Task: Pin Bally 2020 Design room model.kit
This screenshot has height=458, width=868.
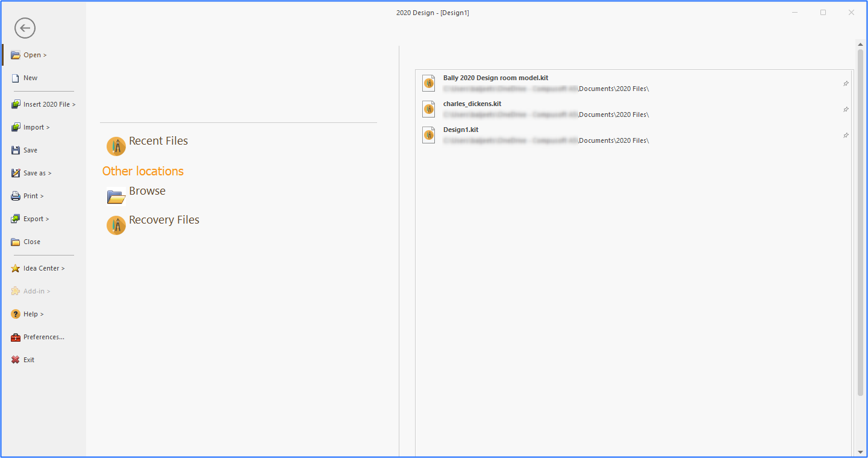Action: pyautogui.click(x=846, y=84)
